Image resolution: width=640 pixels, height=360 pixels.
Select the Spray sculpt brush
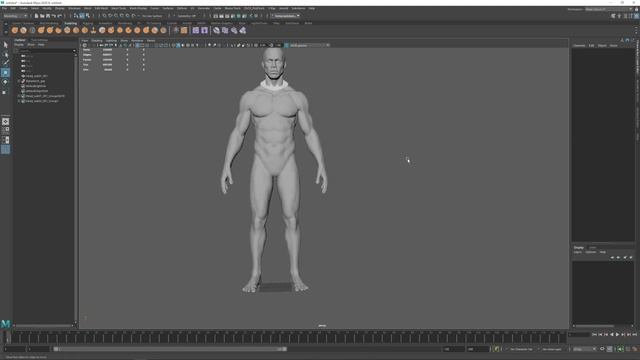tap(76, 30)
